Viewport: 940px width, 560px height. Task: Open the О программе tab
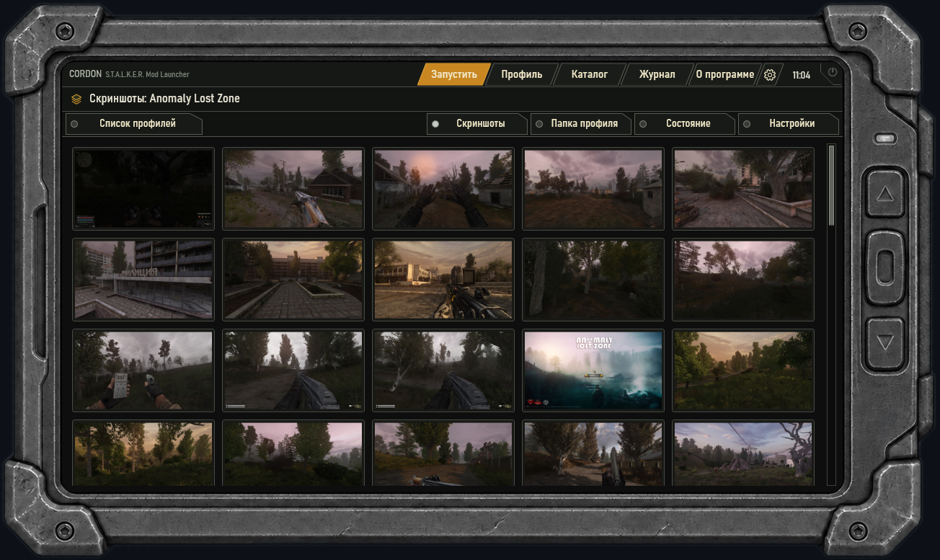pyautogui.click(x=724, y=74)
